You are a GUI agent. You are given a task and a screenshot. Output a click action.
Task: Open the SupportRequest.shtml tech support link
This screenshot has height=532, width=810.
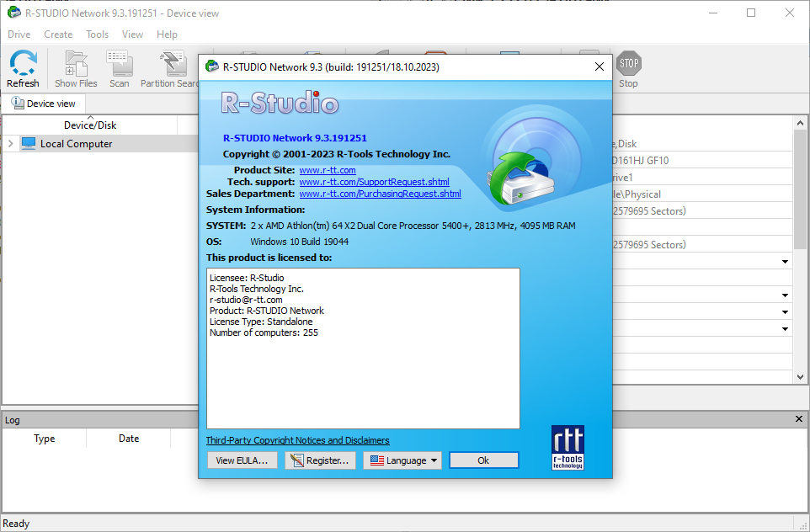click(x=374, y=182)
